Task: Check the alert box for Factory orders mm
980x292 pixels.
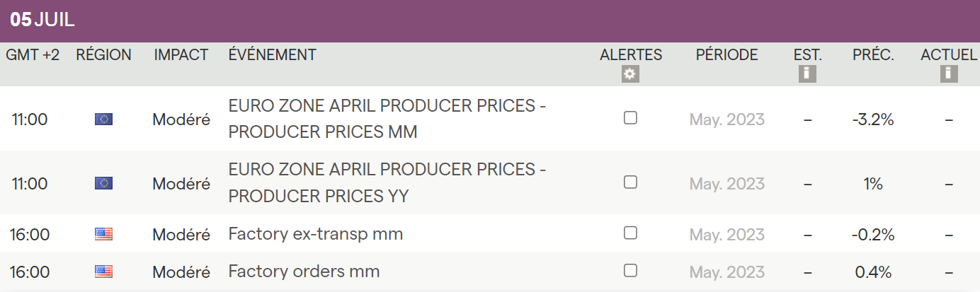Action: pyautogui.click(x=630, y=270)
